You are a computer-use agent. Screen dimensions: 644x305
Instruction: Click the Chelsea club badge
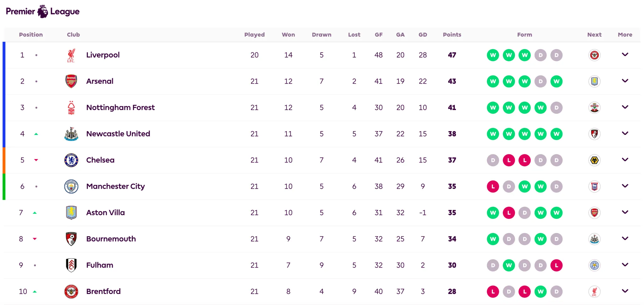pos(71,160)
